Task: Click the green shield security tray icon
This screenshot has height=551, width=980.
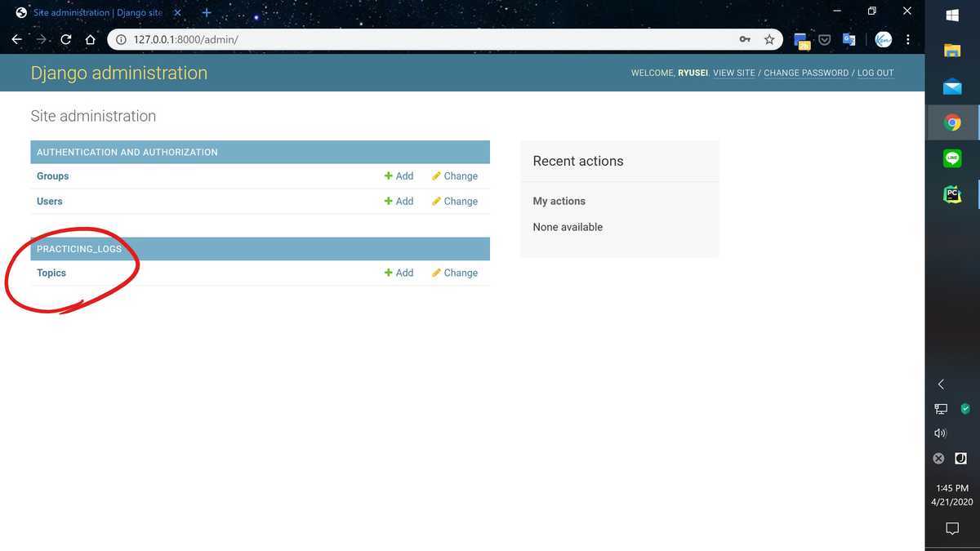Action: (964, 408)
